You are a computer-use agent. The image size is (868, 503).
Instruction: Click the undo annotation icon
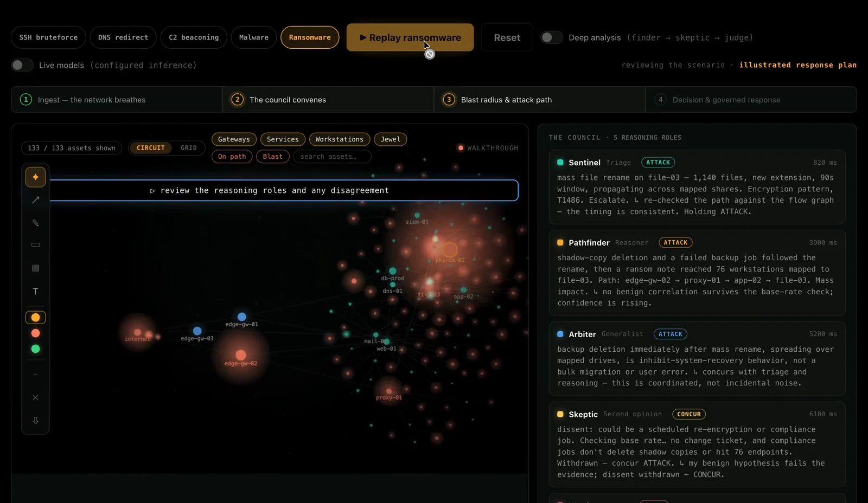35,375
